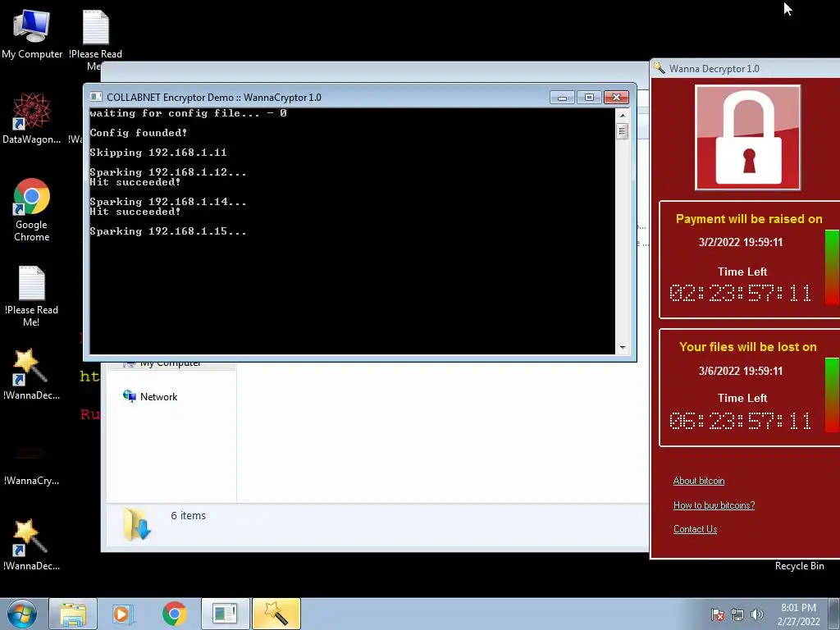The image size is (840, 630).
Task: Open Windows Explorer from the taskbar
Action: tap(73, 614)
